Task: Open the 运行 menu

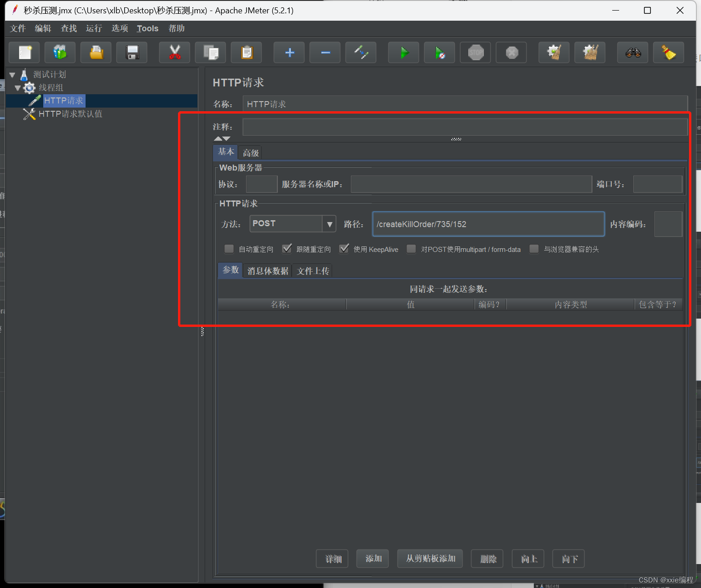Action: (94, 29)
